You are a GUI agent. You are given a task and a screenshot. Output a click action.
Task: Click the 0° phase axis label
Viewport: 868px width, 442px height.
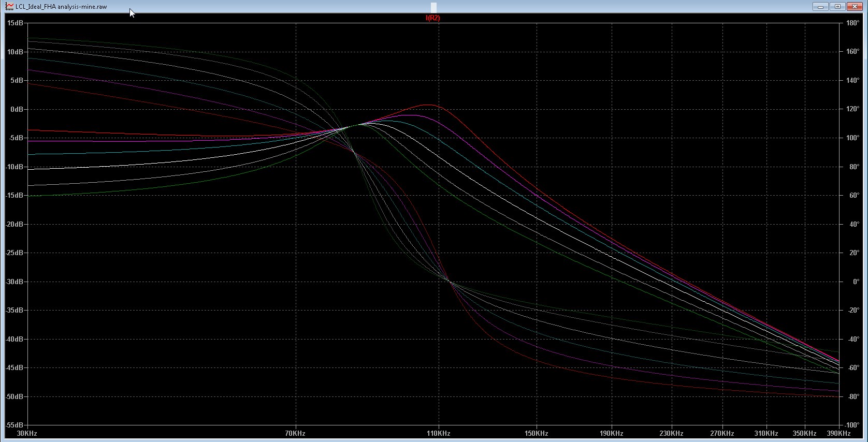point(856,282)
